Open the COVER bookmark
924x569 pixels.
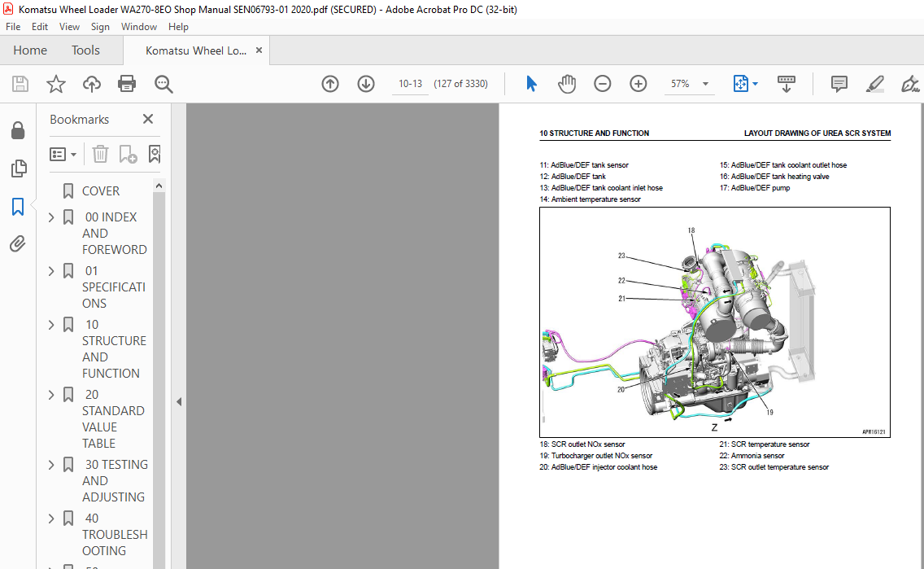(101, 191)
